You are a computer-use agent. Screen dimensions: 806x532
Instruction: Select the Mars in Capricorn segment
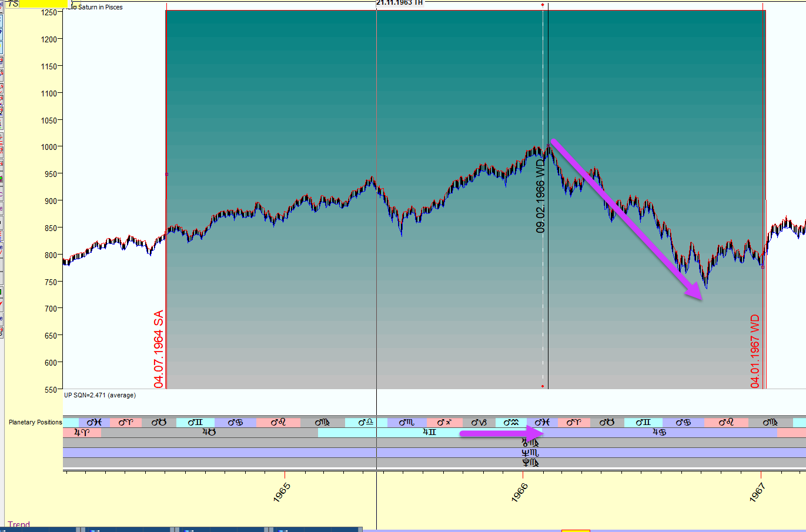tap(479, 423)
